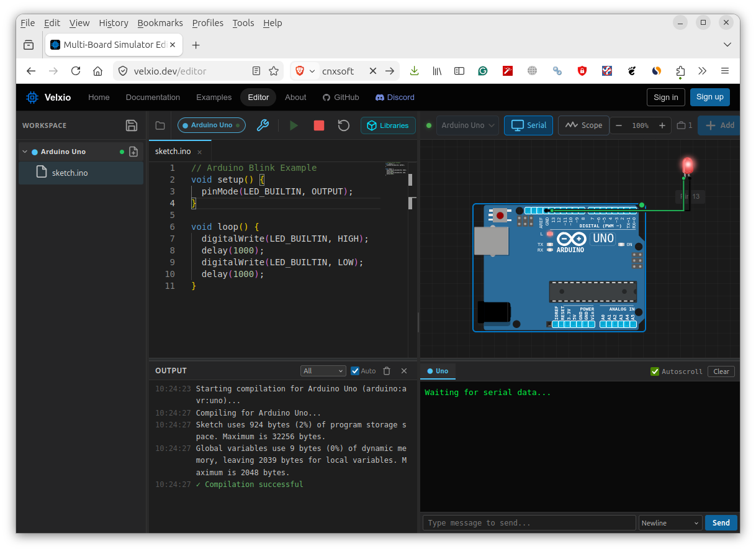Collapse the Arduino Uno workspace tree

(25, 152)
